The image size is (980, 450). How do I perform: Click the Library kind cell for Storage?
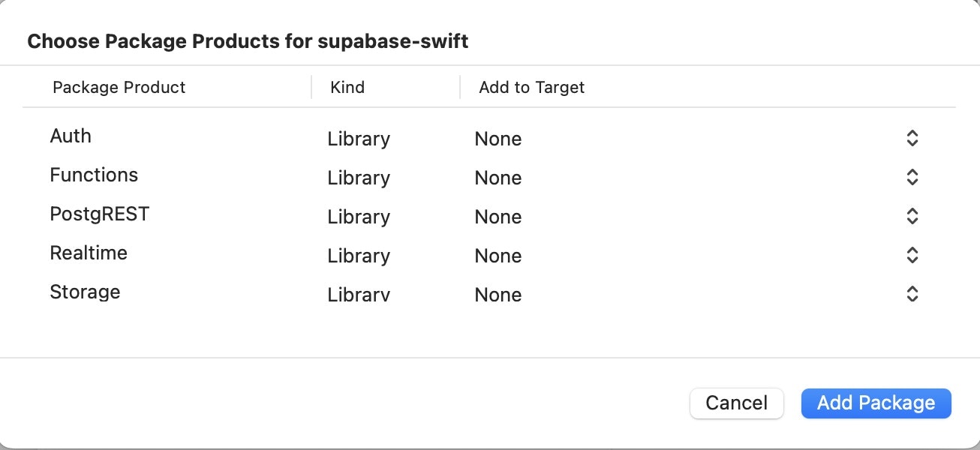[359, 295]
